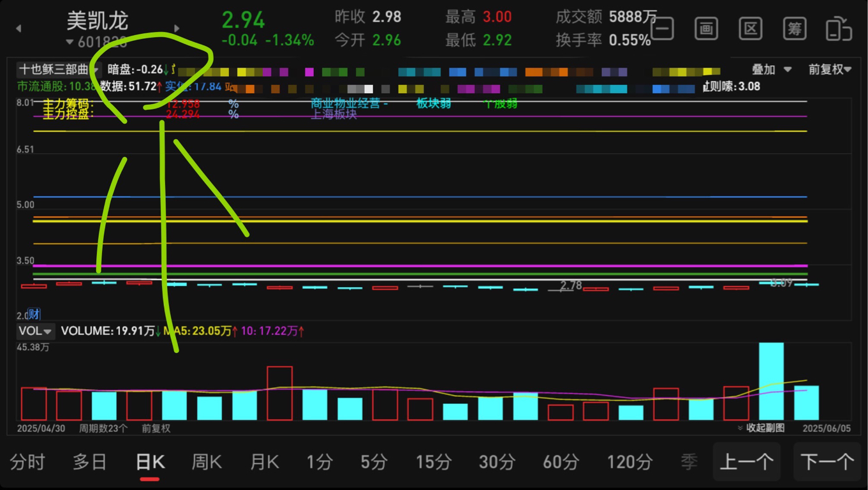Viewport: 868px width, 490px height.
Task: Select the 5分 period tab
Action: click(x=374, y=462)
